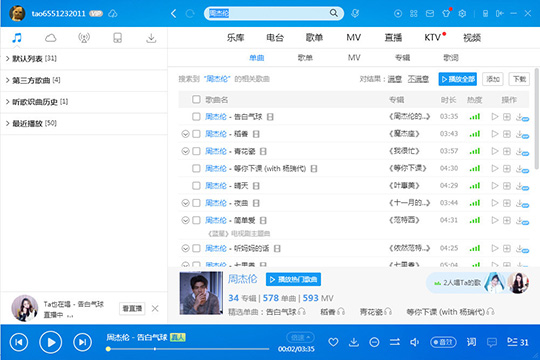Open the skin shirt icon

coord(446,13)
